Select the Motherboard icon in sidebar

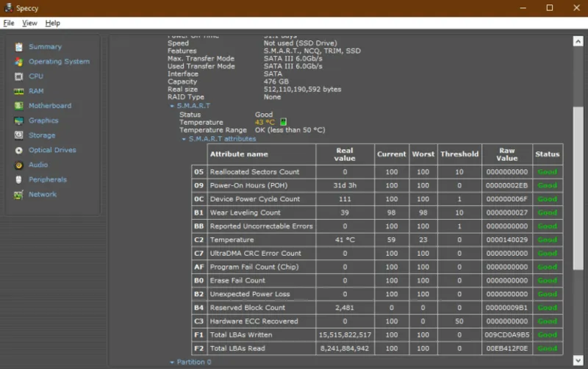pos(19,106)
